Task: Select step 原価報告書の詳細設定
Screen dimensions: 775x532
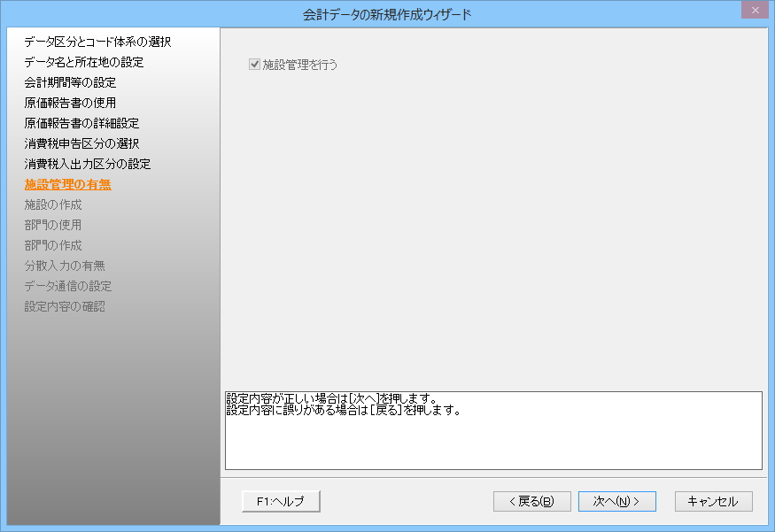Action: pyautogui.click(x=82, y=123)
